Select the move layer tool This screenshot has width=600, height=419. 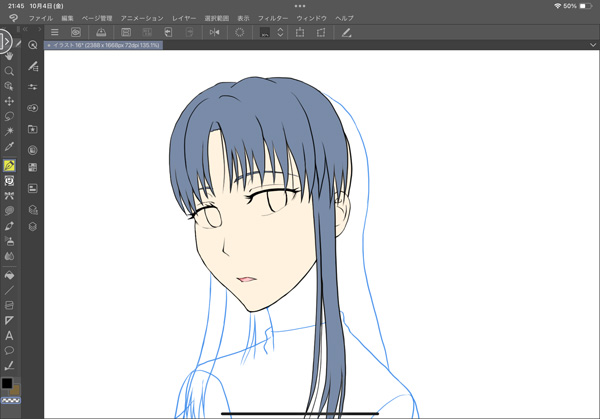(10, 101)
